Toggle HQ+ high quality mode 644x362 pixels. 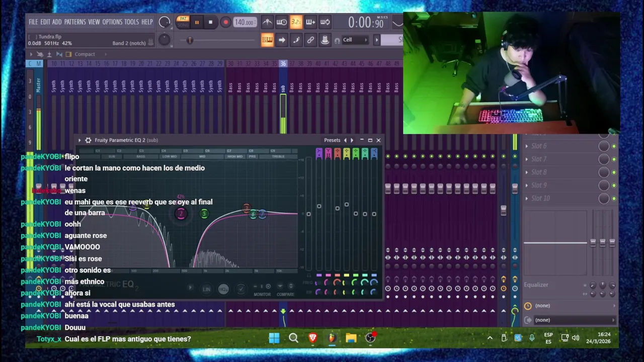(x=223, y=289)
